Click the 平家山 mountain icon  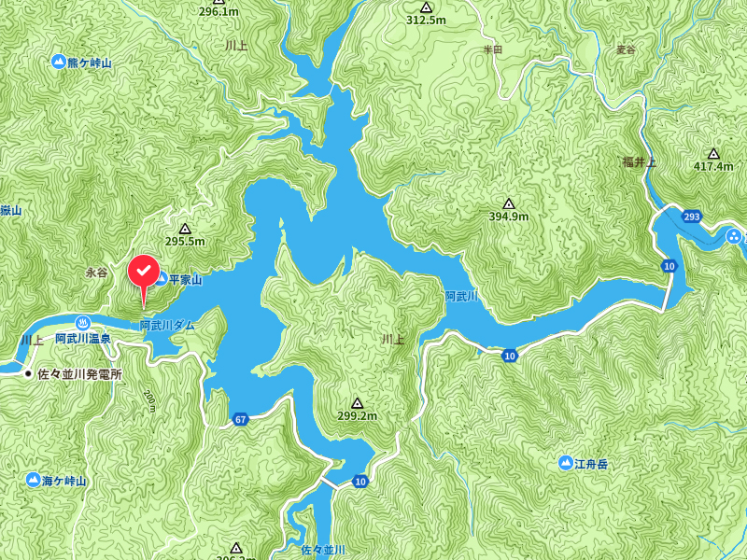[161, 278]
